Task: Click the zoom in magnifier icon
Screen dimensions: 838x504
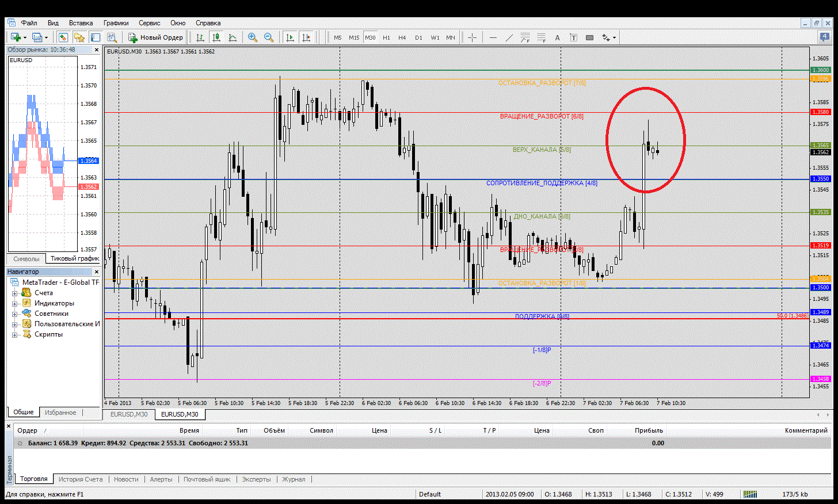Action: pyautogui.click(x=252, y=37)
